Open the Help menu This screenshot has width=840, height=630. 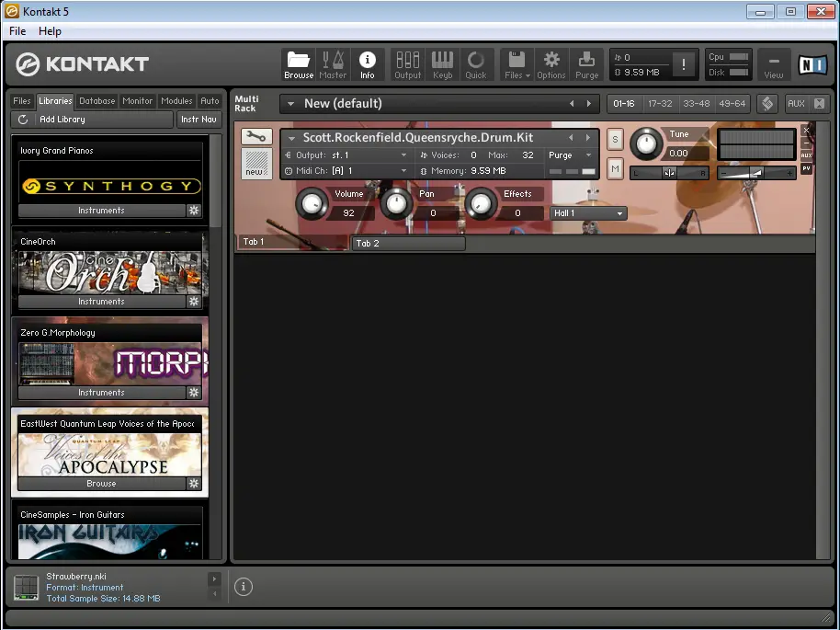point(50,31)
